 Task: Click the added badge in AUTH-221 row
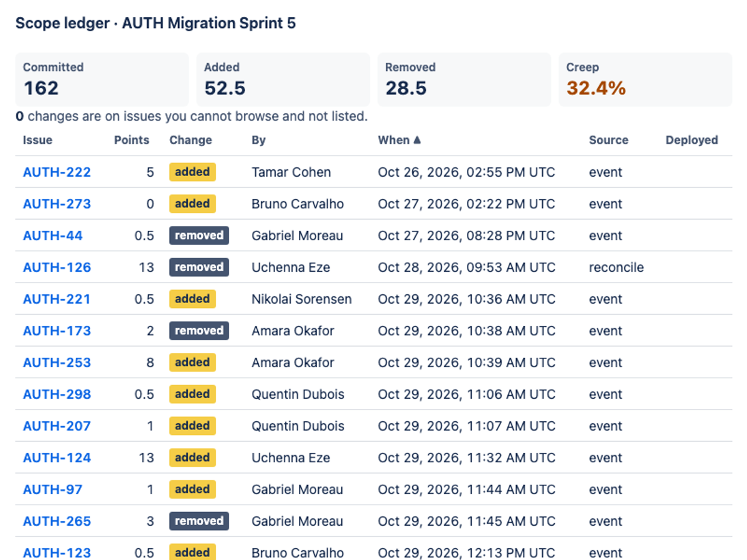(192, 299)
